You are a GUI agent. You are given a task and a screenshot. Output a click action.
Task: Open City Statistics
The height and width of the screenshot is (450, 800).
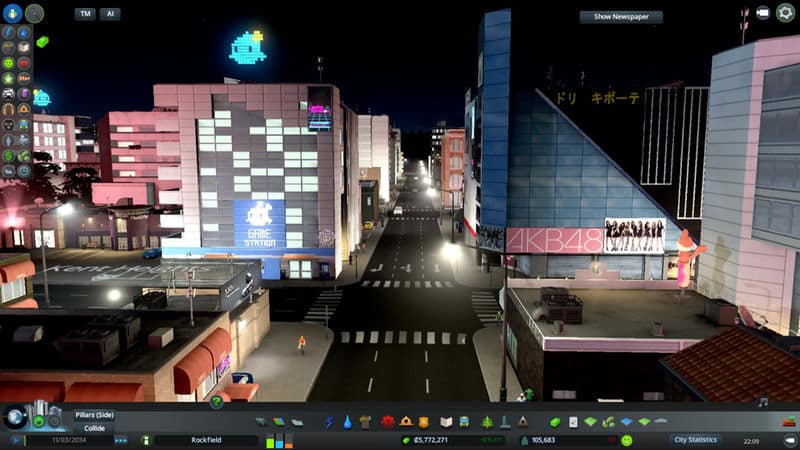click(x=695, y=440)
